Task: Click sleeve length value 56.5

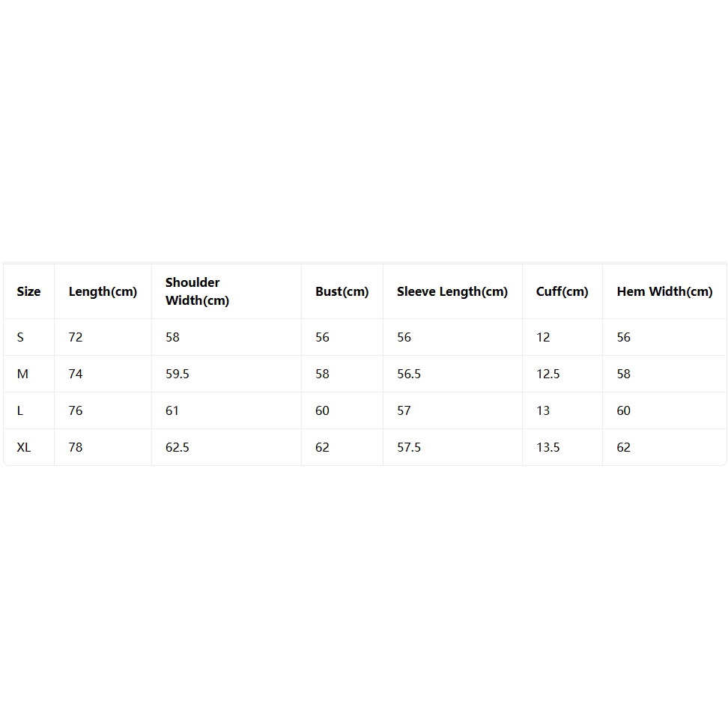Action: tap(409, 374)
